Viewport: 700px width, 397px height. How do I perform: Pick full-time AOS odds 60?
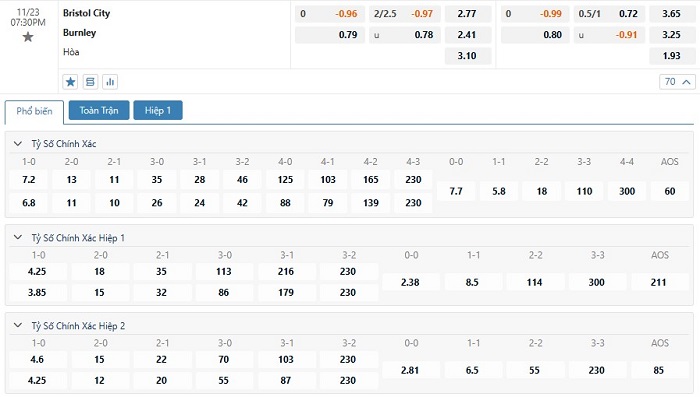tap(670, 191)
